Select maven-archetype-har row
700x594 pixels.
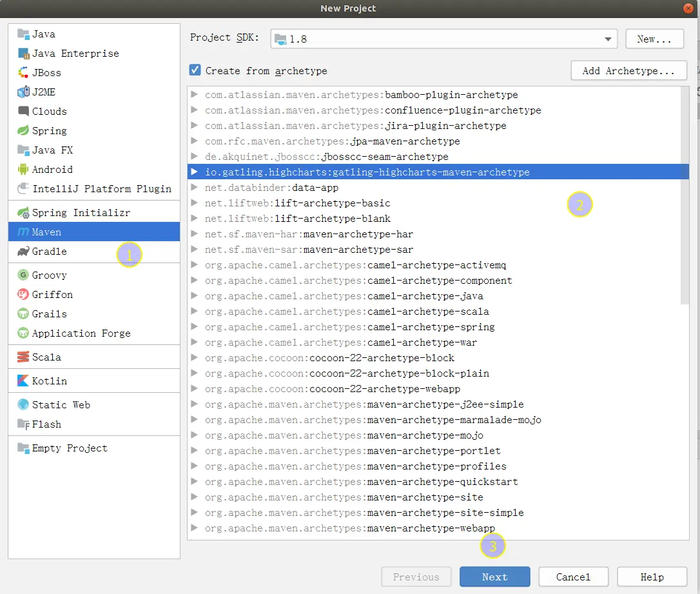[434, 234]
